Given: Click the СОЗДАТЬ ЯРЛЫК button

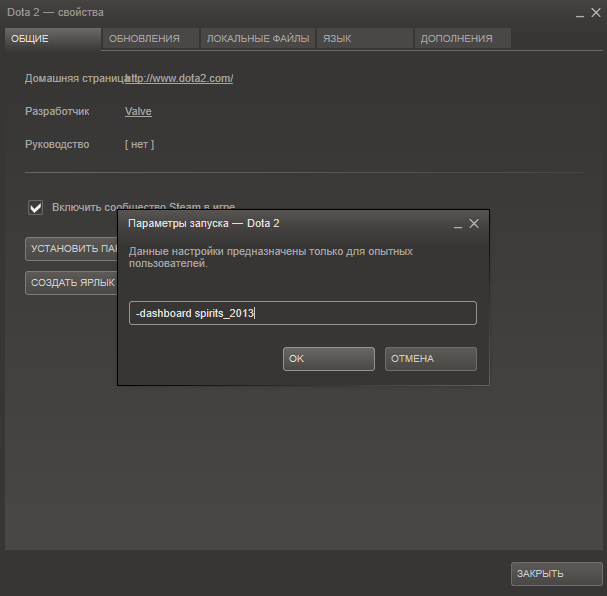Looking at the screenshot, I should point(72,282).
